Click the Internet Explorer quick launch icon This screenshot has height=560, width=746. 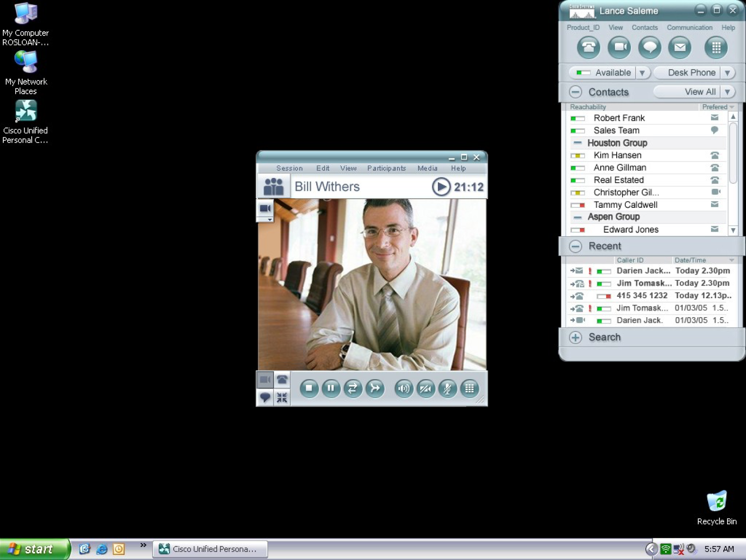pyautogui.click(x=102, y=549)
